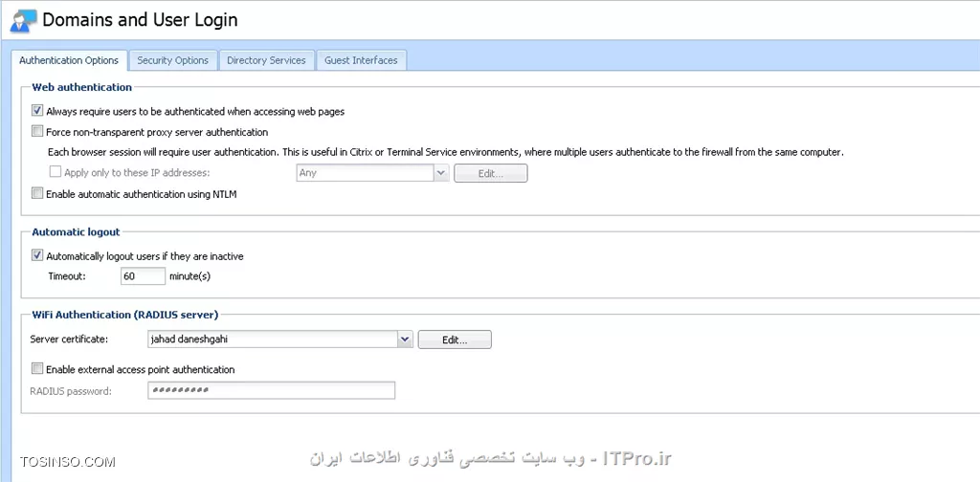Go to the Guest Interfaces tab
This screenshot has height=482, width=980.
tap(361, 60)
